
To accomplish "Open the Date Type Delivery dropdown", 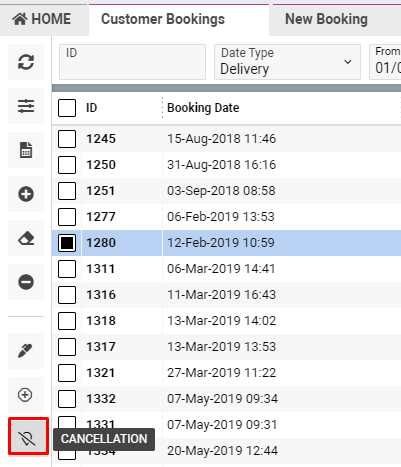I will pyautogui.click(x=287, y=62).
